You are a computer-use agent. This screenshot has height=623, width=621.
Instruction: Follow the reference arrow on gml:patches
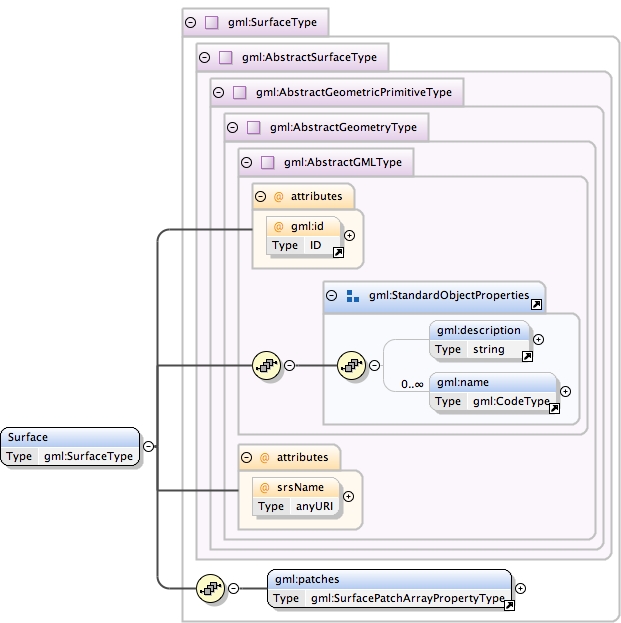509,606
